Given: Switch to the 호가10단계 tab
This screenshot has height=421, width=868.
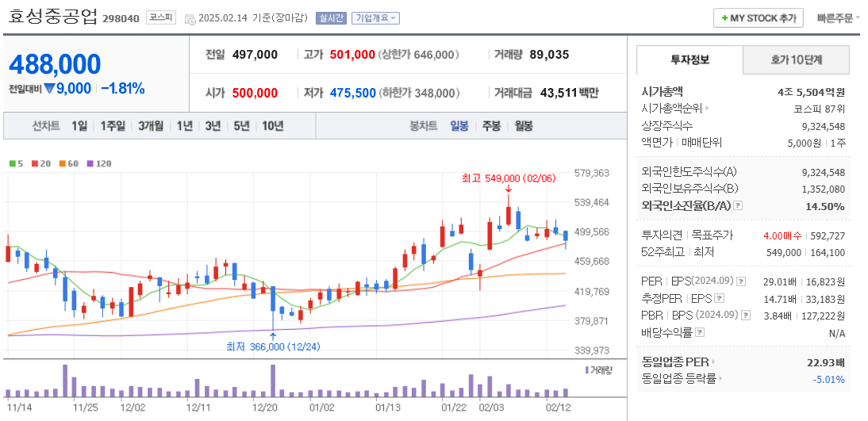Looking at the screenshot, I should click(796, 59).
